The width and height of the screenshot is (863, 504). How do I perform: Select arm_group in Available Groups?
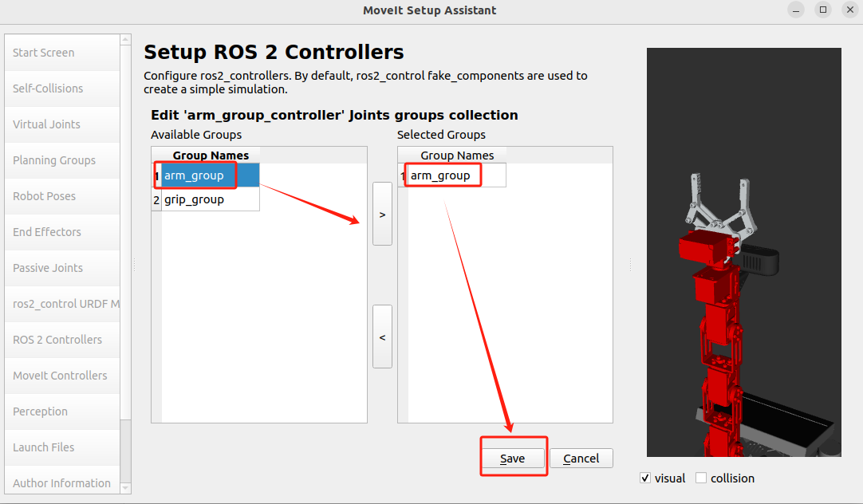click(211, 175)
